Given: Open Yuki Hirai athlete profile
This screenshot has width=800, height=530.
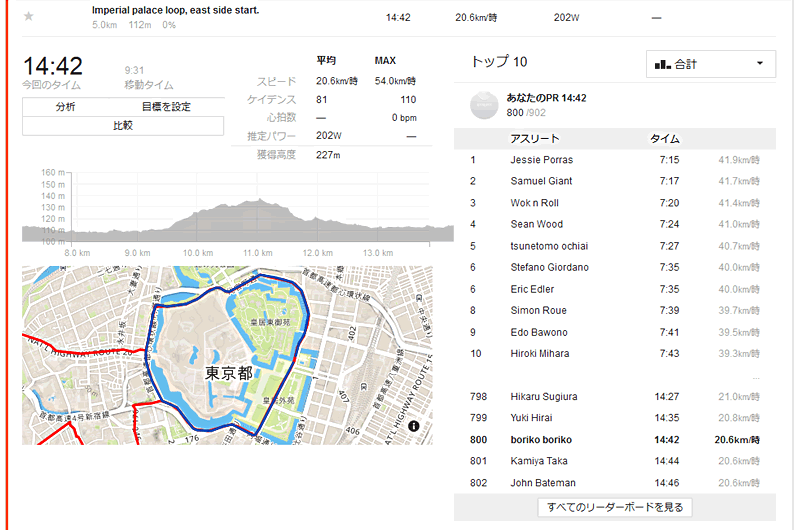Looking at the screenshot, I should pyautogui.click(x=531, y=417).
